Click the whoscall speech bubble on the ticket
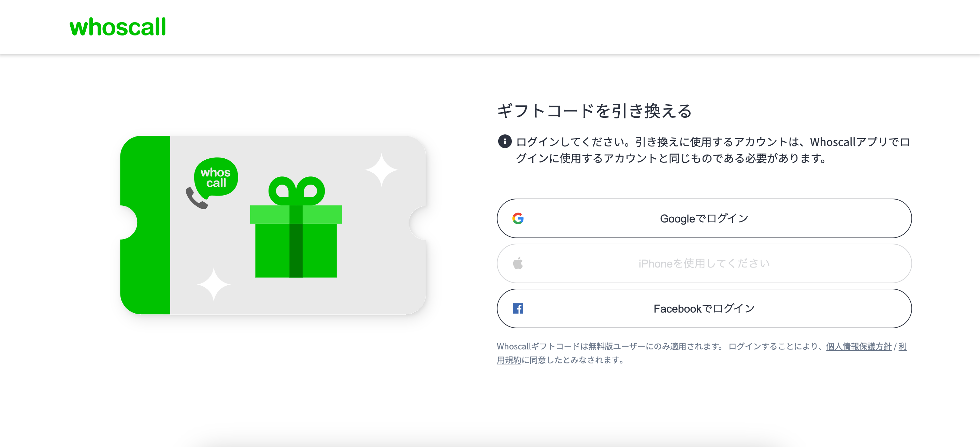Image resolution: width=980 pixels, height=447 pixels. pyautogui.click(x=216, y=177)
